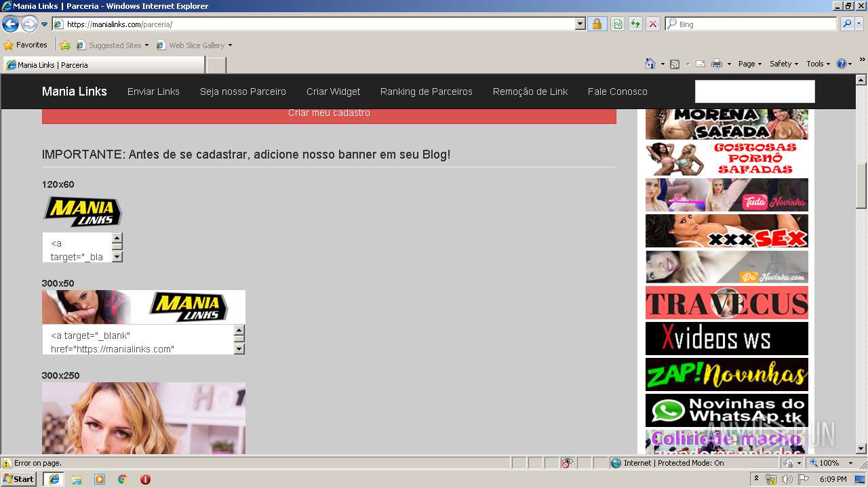Click Add to Favorites Bar icon
The image size is (868, 488).
[x=65, y=45]
